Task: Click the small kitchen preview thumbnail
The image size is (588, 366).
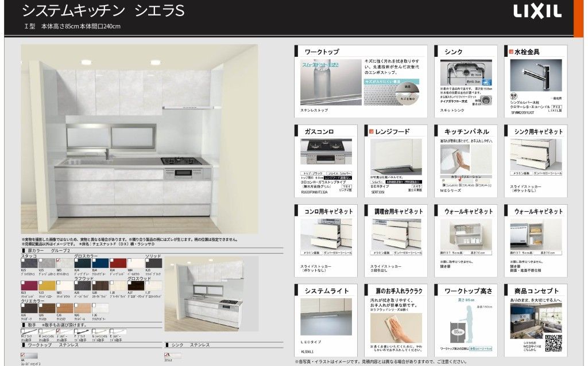Action: pyautogui.click(x=206, y=295)
